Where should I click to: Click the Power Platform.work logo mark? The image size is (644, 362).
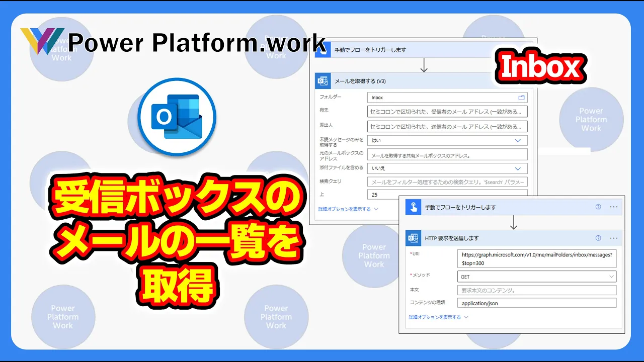click(x=42, y=41)
